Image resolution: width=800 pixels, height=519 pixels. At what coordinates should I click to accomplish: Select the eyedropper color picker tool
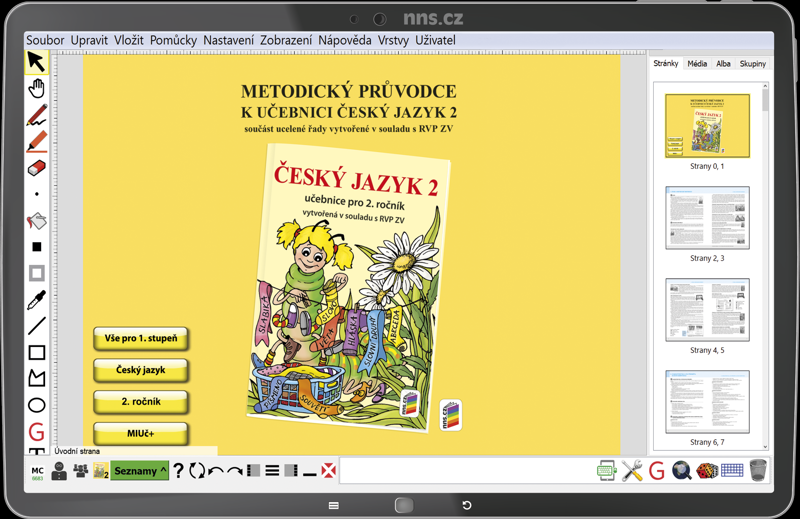click(x=36, y=300)
